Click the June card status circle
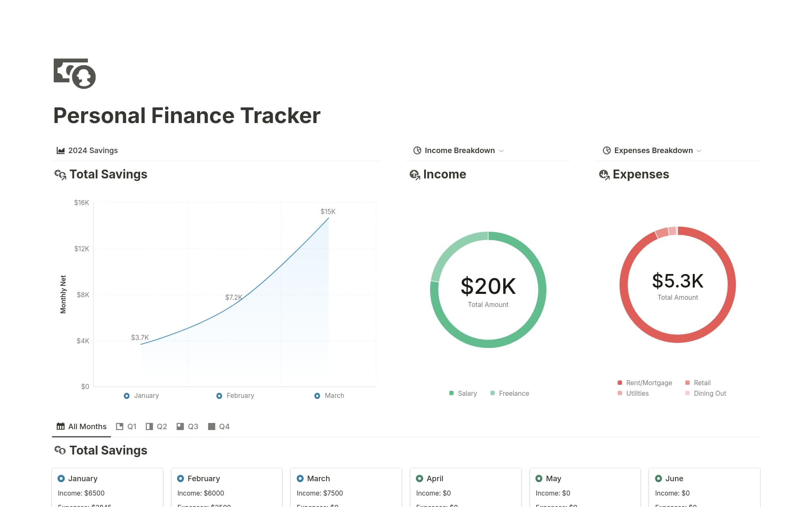 point(658,479)
